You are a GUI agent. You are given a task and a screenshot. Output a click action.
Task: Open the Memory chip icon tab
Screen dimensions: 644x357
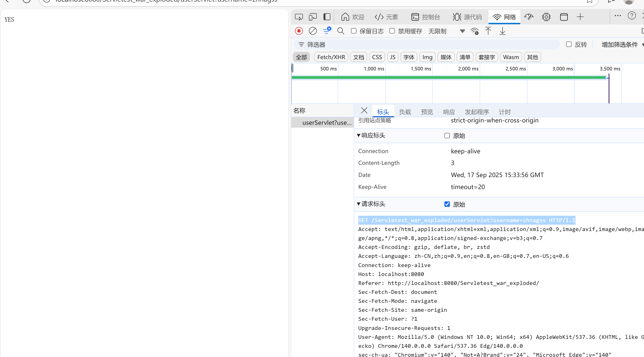(x=546, y=17)
